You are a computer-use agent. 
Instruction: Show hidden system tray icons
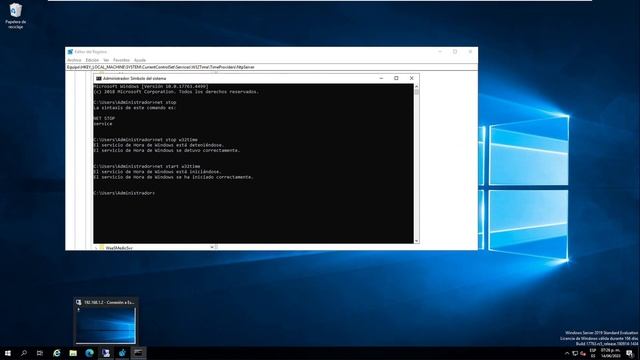pyautogui.click(x=567, y=353)
